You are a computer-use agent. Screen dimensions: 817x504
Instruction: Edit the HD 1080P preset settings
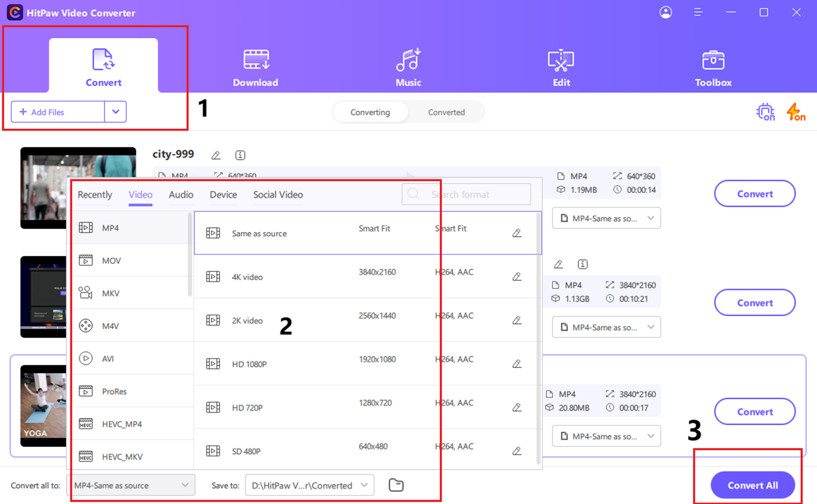click(x=517, y=364)
